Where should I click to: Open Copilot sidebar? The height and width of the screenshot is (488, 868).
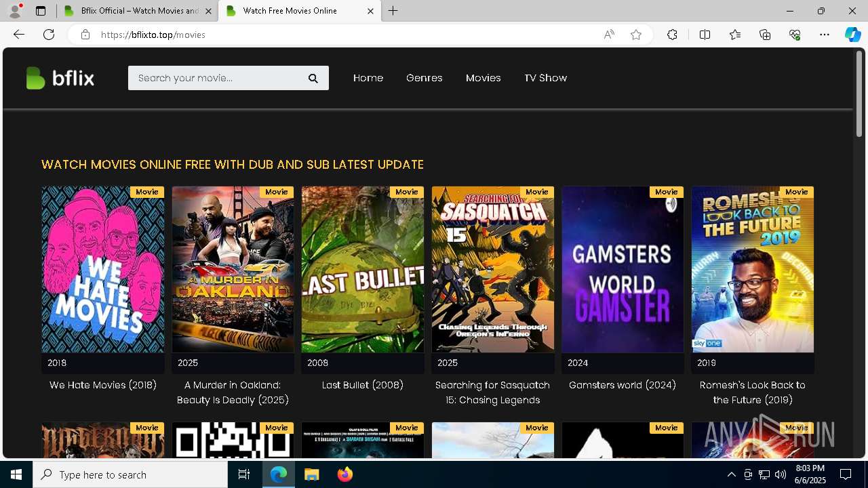click(x=852, y=35)
